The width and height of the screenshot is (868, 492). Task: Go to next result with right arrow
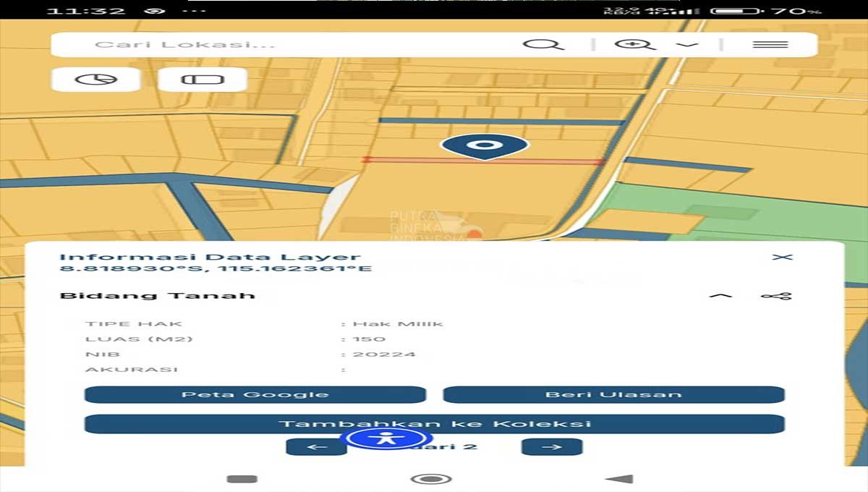(552, 447)
